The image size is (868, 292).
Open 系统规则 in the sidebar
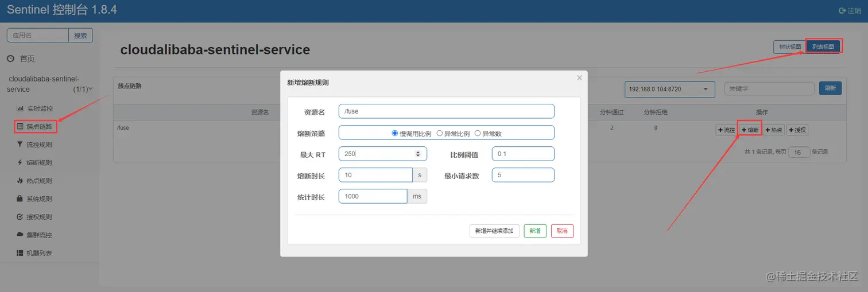tap(40, 198)
